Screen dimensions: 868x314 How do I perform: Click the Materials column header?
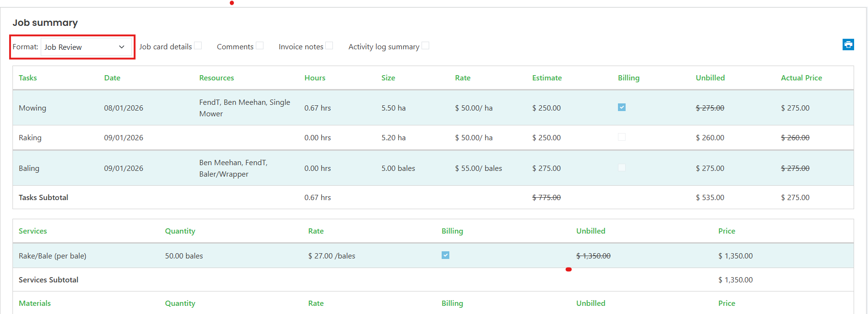34,303
